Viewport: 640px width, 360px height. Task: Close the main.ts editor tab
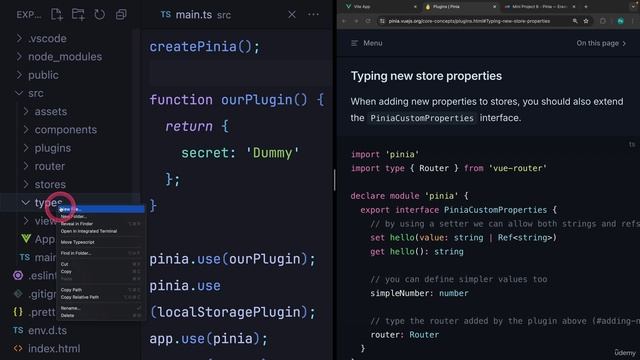[x=292, y=15]
